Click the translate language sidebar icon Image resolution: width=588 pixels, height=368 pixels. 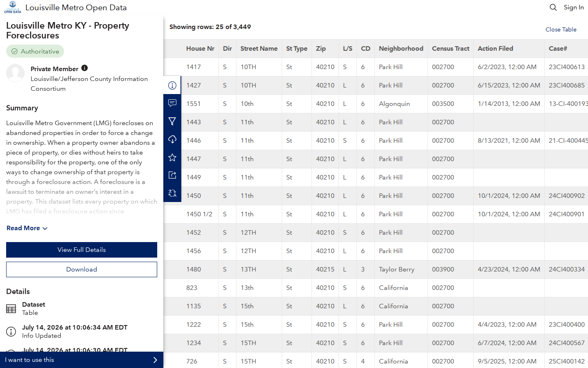click(172, 193)
